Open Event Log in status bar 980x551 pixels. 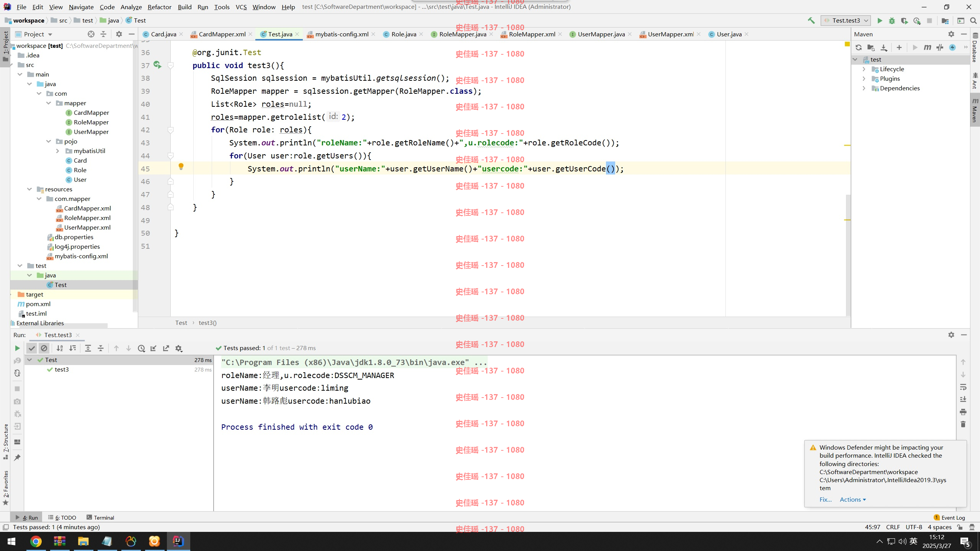(949, 517)
